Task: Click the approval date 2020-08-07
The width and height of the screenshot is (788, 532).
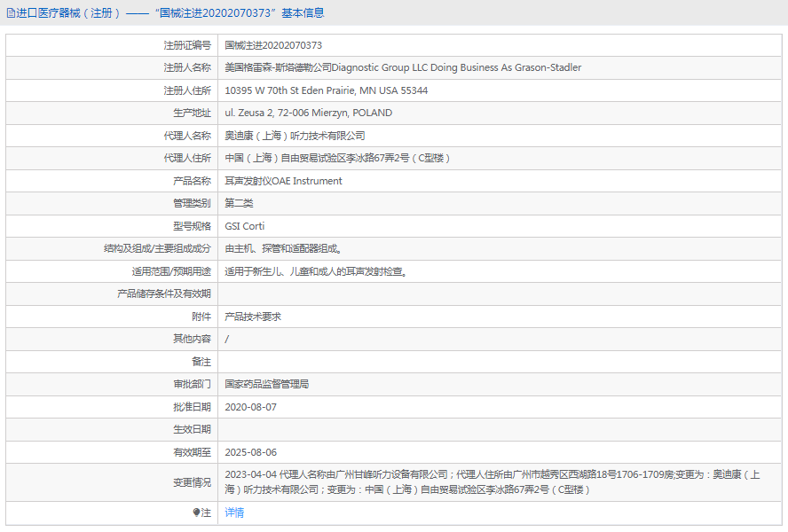Action: tap(251, 407)
